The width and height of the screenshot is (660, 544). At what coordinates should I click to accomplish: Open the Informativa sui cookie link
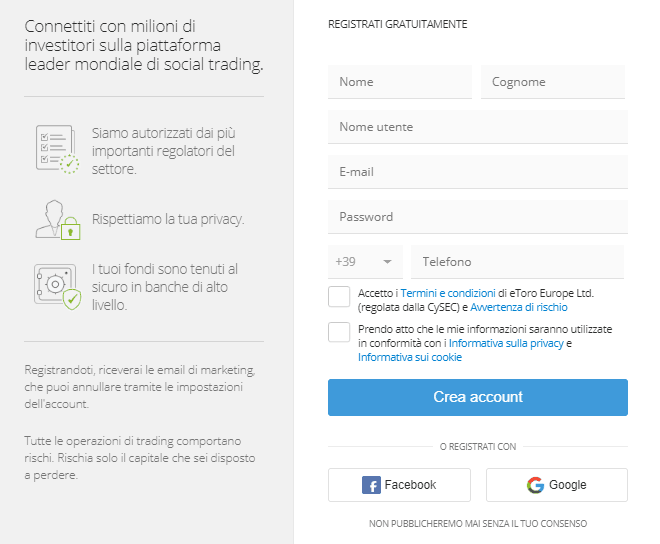pyautogui.click(x=410, y=357)
